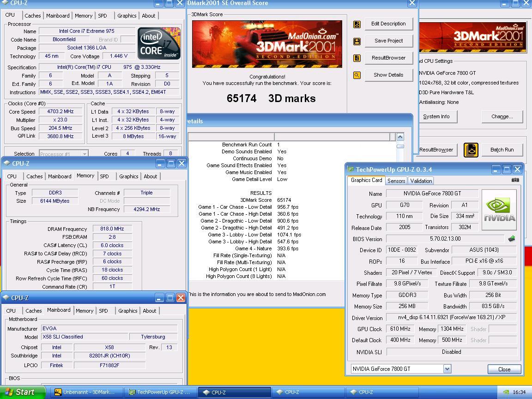Click the GPU Clock 610 MHz field
The image size is (532, 399).
400,329
